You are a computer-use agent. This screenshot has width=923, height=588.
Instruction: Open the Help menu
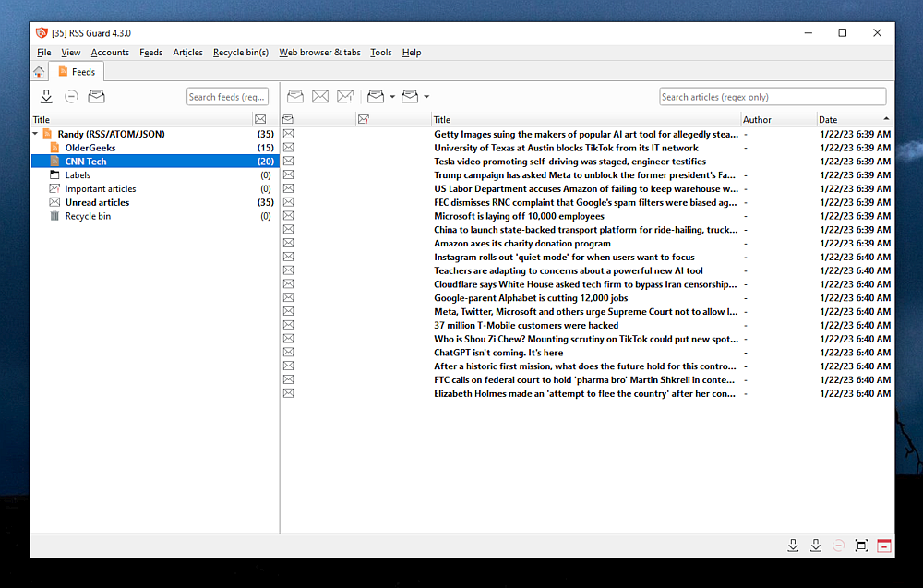[x=412, y=53]
